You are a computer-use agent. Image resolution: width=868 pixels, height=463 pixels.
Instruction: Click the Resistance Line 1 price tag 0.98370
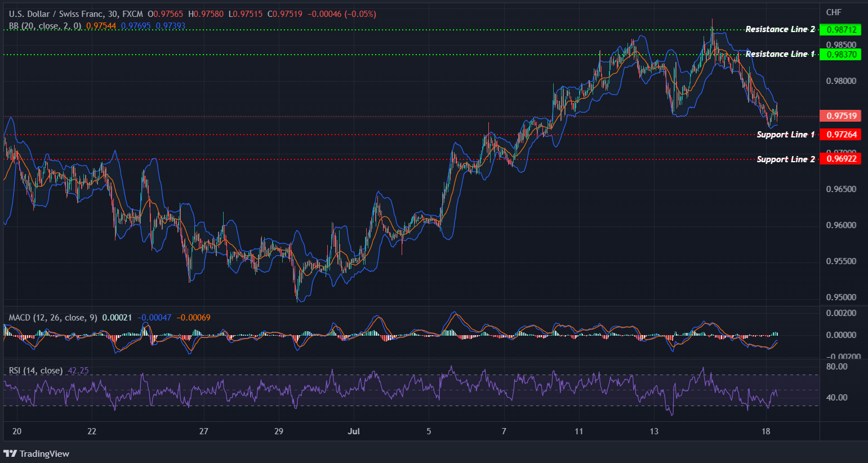(x=842, y=54)
